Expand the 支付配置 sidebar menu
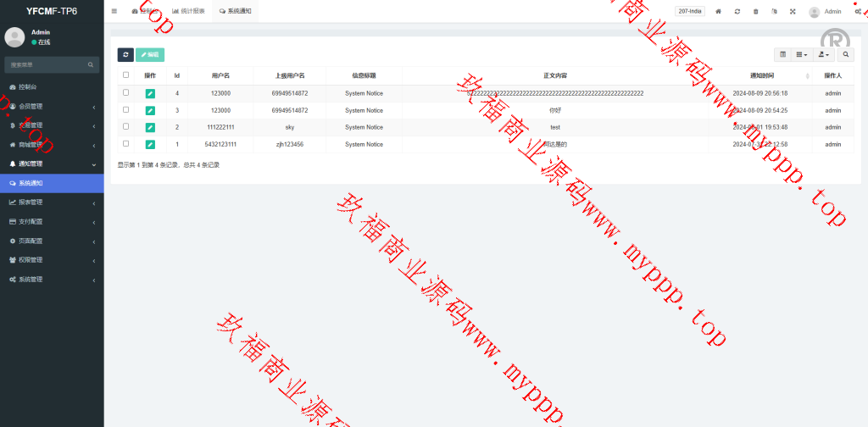This screenshot has height=427, width=868. 52,221
